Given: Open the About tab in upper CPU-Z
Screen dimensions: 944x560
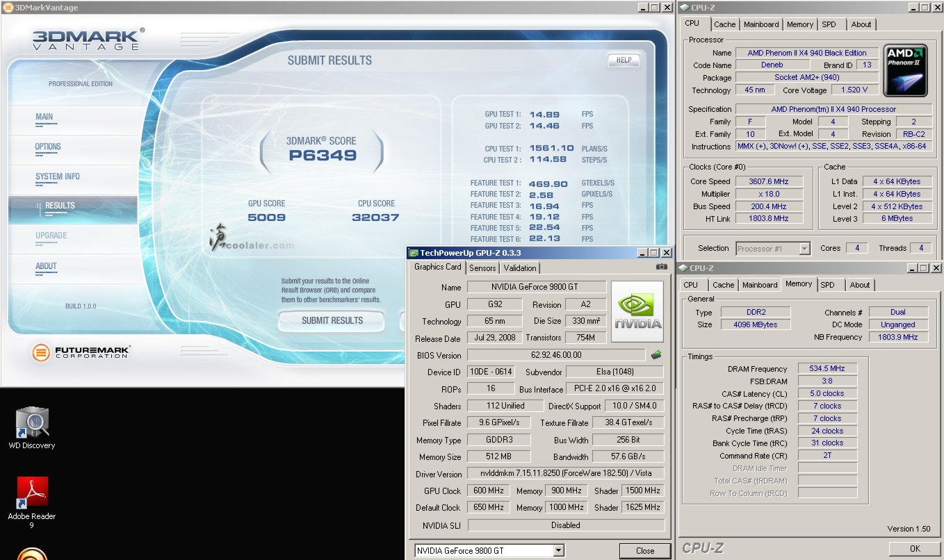Looking at the screenshot, I should [861, 24].
